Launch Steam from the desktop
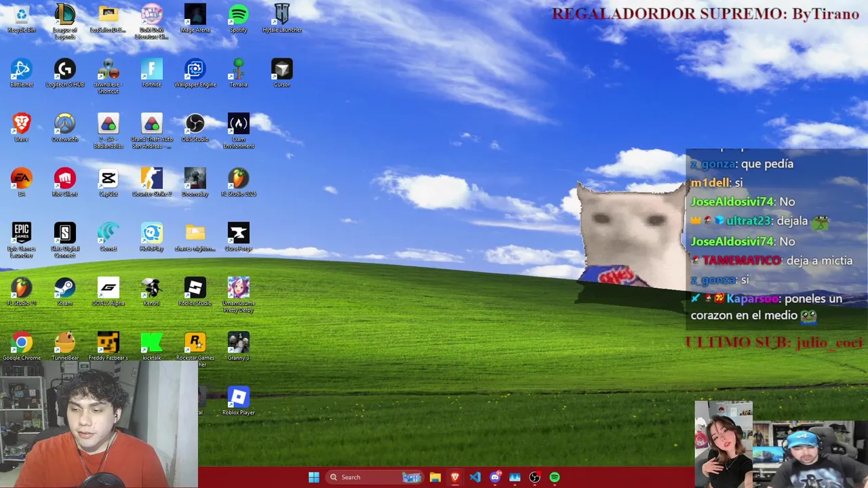 click(x=65, y=291)
